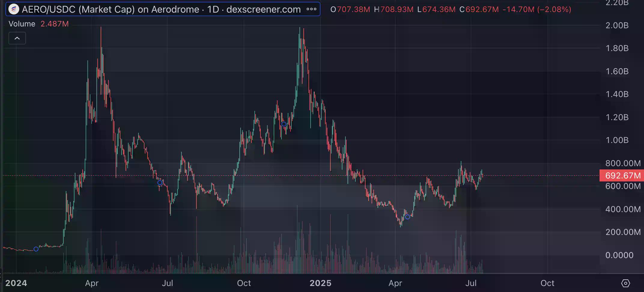Click the AERO token logo icon
The width and height of the screenshot is (644, 292).
point(14,10)
